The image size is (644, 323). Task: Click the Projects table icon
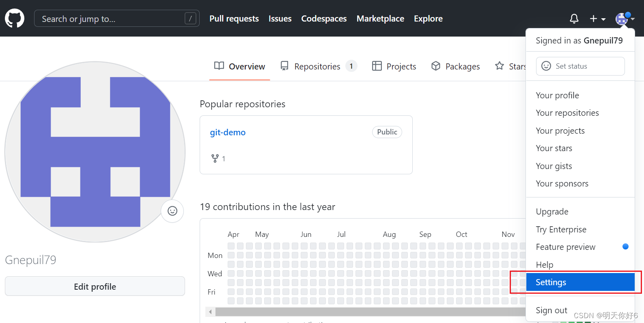[x=377, y=66]
